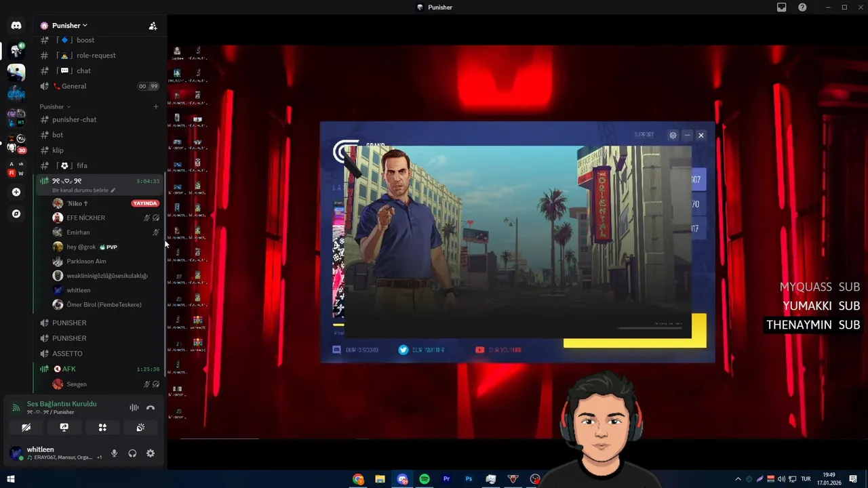Click the TUR keyboard language indicator
This screenshot has height=488, width=868.
click(x=806, y=479)
